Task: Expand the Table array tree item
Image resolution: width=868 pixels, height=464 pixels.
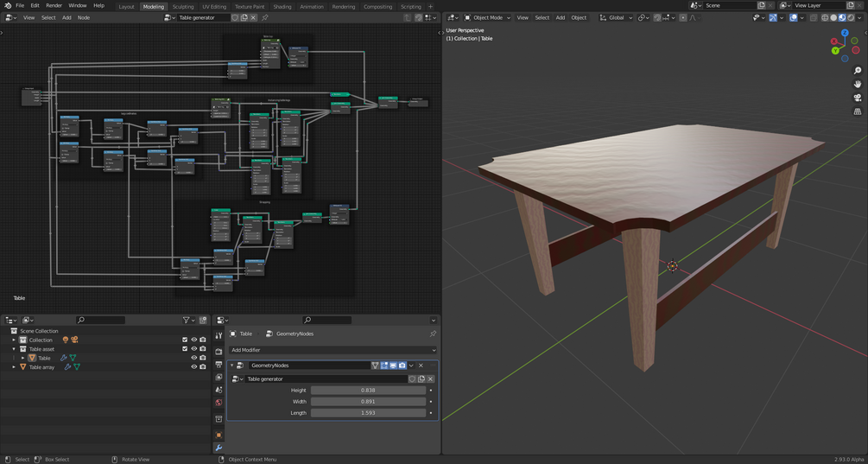Action: click(x=14, y=367)
